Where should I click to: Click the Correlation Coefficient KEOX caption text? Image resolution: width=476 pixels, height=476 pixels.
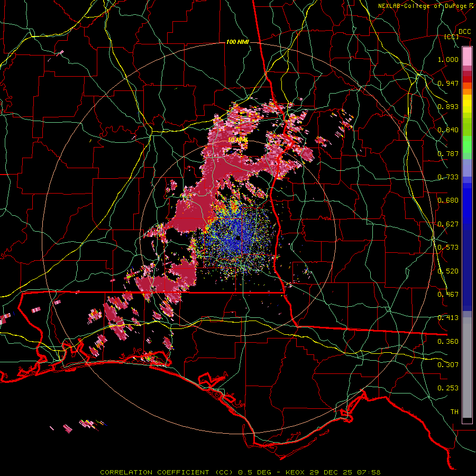pos(240,472)
